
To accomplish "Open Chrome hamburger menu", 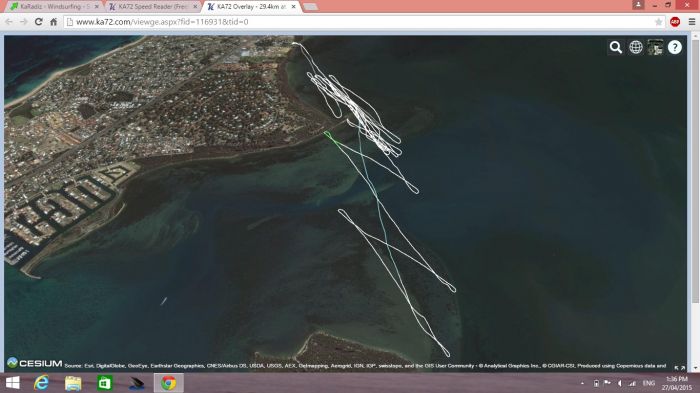I will click(x=692, y=22).
